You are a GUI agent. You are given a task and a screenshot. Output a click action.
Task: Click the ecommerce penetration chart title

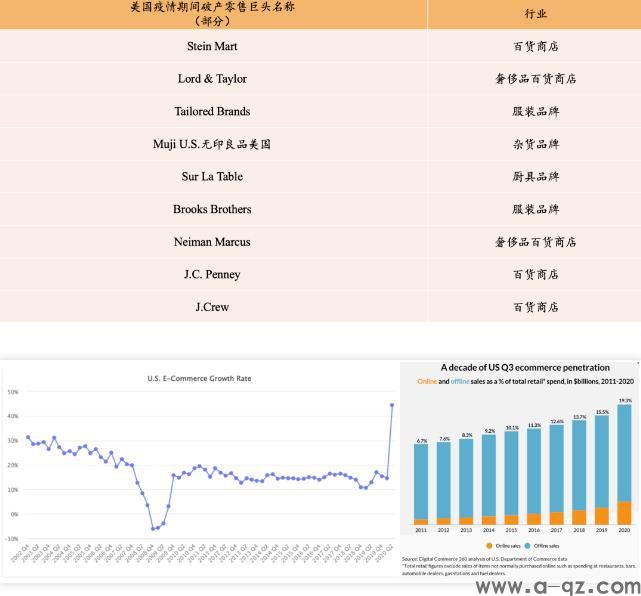[525, 367]
